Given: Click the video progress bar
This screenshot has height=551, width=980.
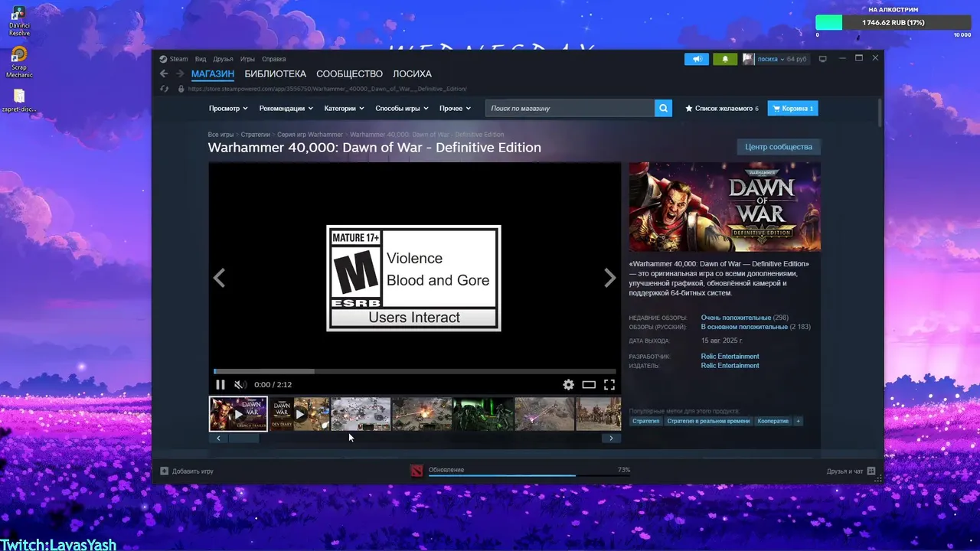Looking at the screenshot, I should click(x=414, y=372).
